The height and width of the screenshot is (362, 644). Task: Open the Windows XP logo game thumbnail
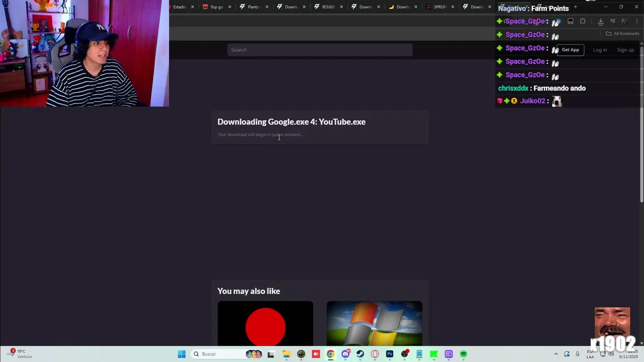pyautogui.click(x=374, y=323)
